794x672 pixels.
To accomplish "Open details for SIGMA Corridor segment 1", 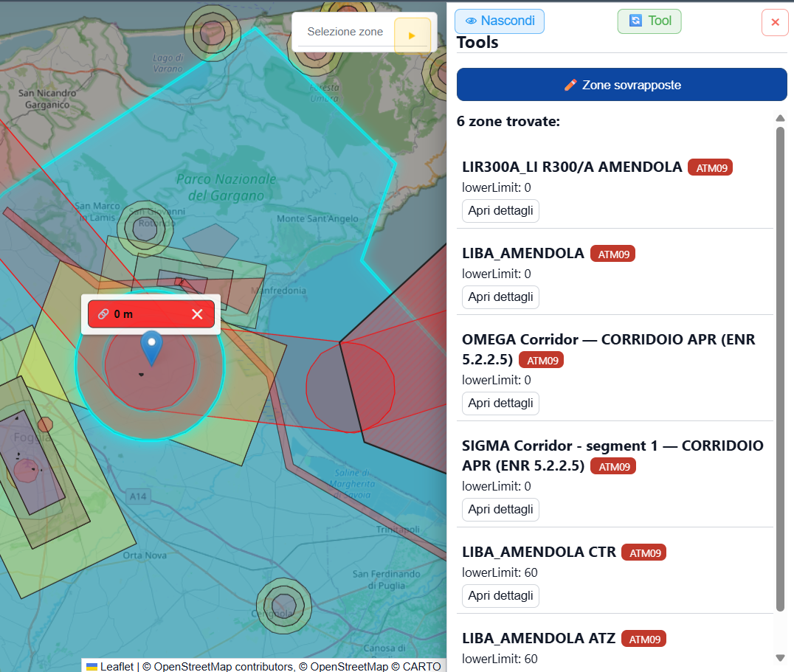I will 500,509.
